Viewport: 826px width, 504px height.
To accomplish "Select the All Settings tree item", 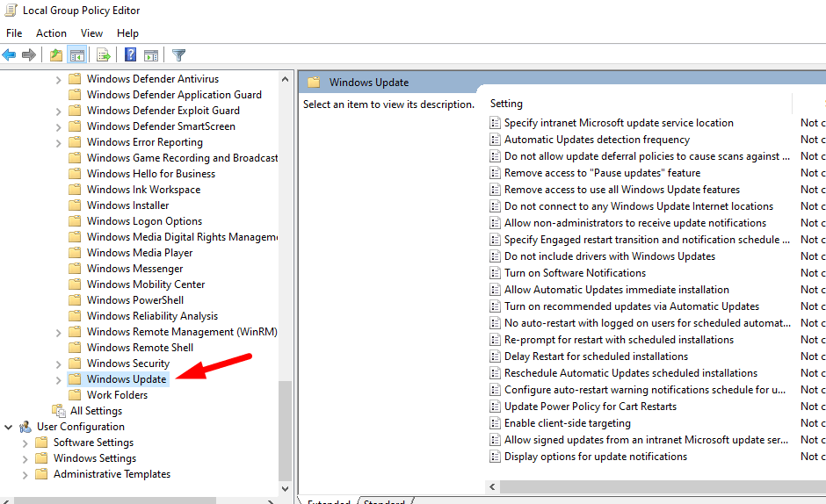I will pyautogui.click(x=96, y=411).
